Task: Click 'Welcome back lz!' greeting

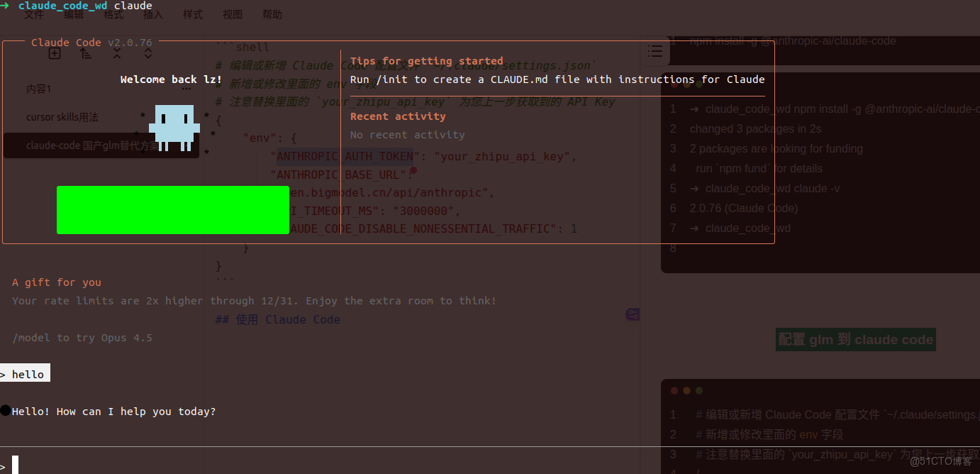Action: tap(171, 79)
